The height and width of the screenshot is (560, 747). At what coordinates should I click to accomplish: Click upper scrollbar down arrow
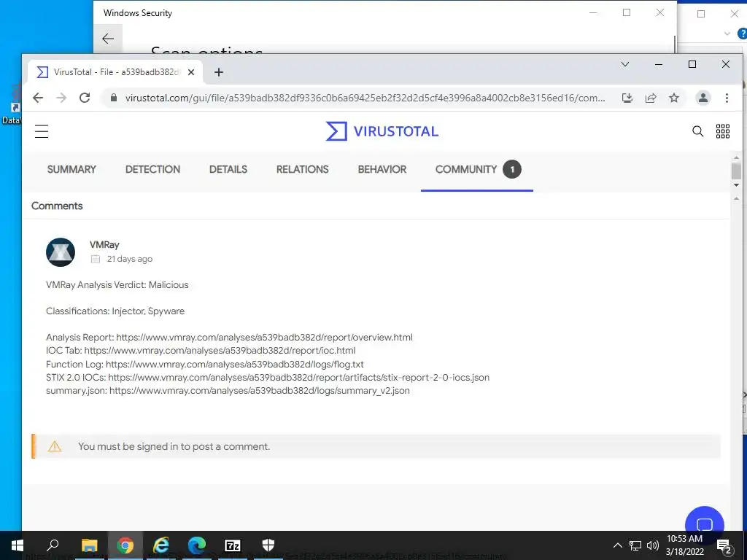click(736, 184)
